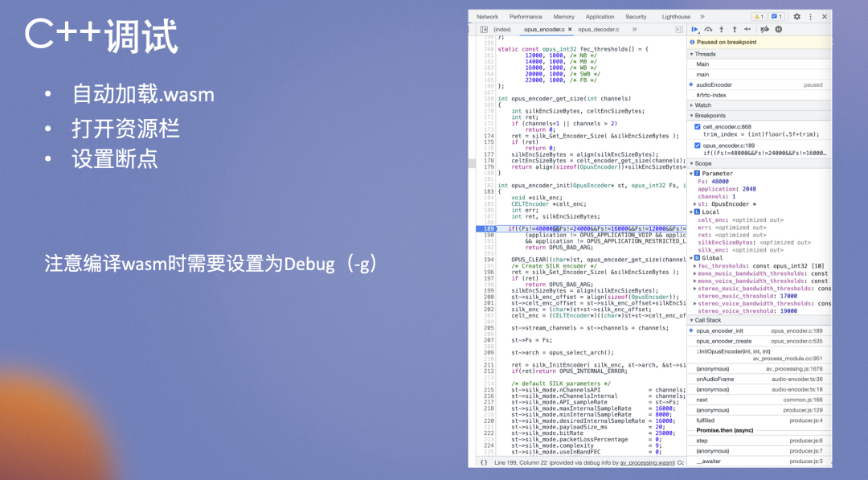Show more open file tabs
Screen dimensions: 868x480
634,29
